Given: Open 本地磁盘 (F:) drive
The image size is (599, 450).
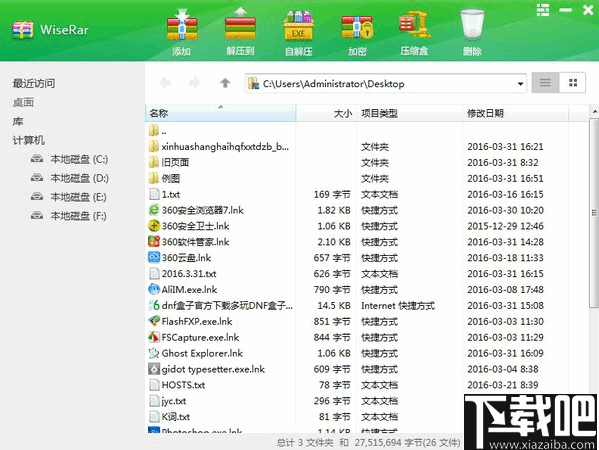Looking at the screenshot, I should [x=69, y=216].
